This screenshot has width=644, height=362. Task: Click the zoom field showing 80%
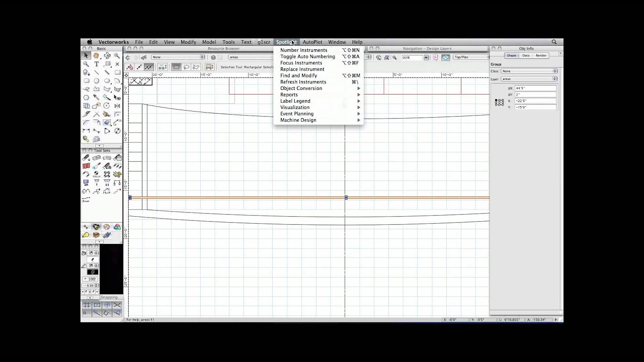pyautogui.click(x=413, y=57)
